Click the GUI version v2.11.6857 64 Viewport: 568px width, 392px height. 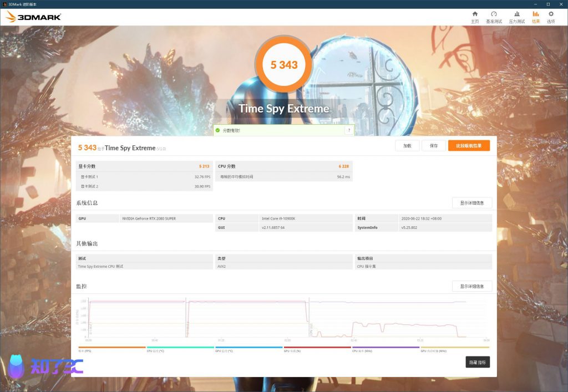273,228
